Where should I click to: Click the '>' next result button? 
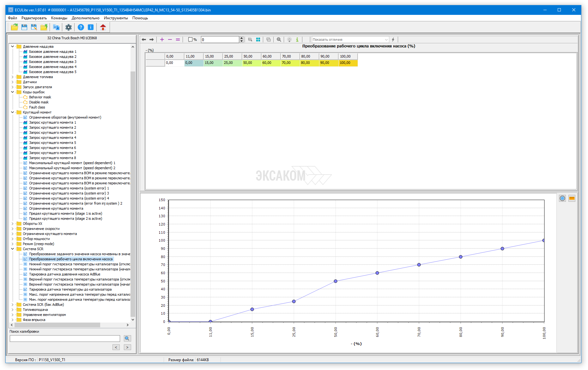(127, 347)
